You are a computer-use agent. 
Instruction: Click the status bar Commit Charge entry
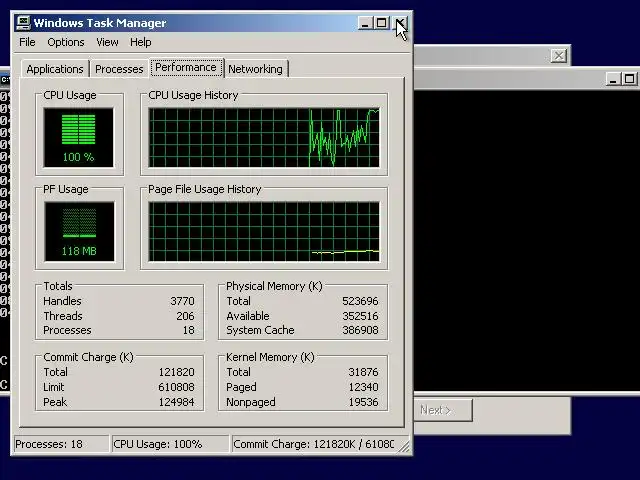click(x=313, y=444)
